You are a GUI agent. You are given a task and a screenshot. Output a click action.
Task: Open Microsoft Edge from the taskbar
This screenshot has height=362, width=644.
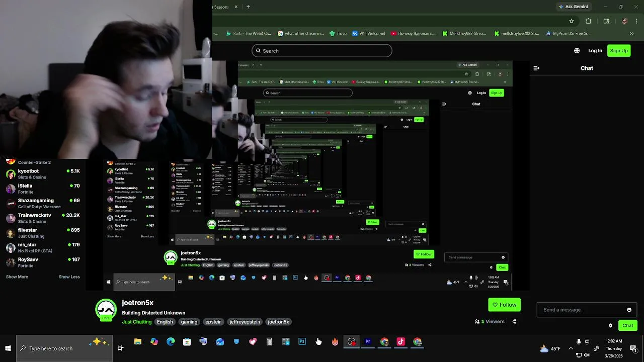pyautogui.click(x=171, y=342)
